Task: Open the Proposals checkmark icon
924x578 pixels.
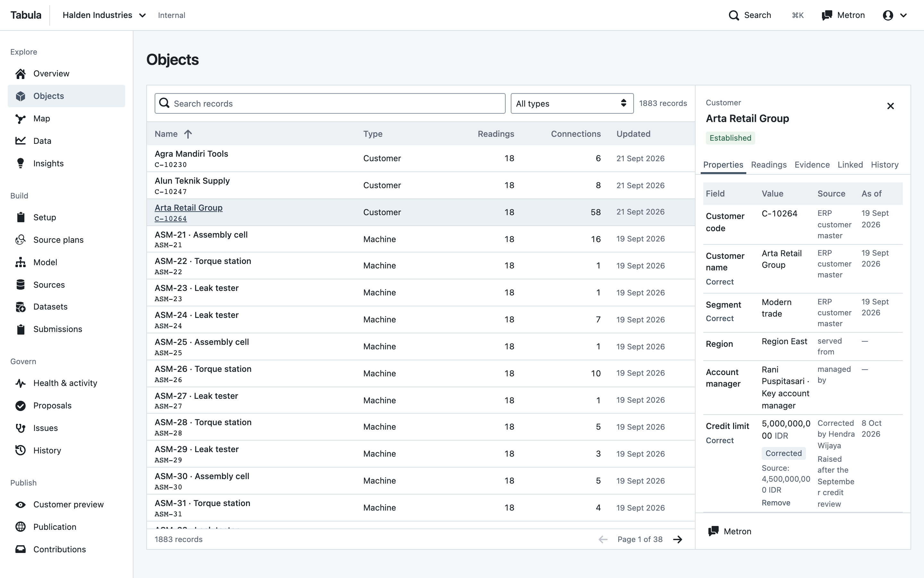Action: click(x=21, y=406)
